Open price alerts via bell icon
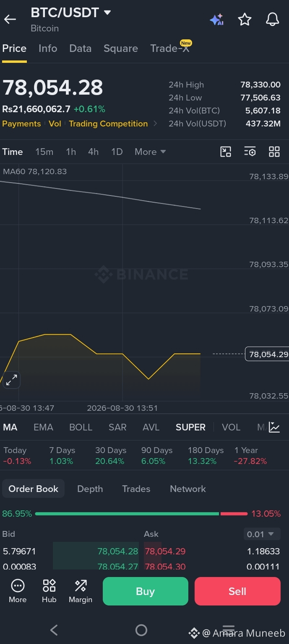This screenshot has height=644, width=289. 273,19
